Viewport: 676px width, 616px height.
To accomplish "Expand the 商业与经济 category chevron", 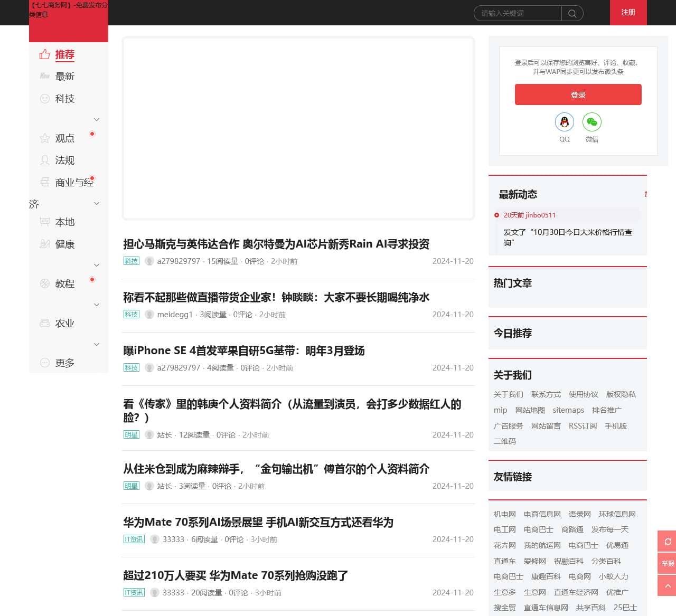I will tap(97, 203).
